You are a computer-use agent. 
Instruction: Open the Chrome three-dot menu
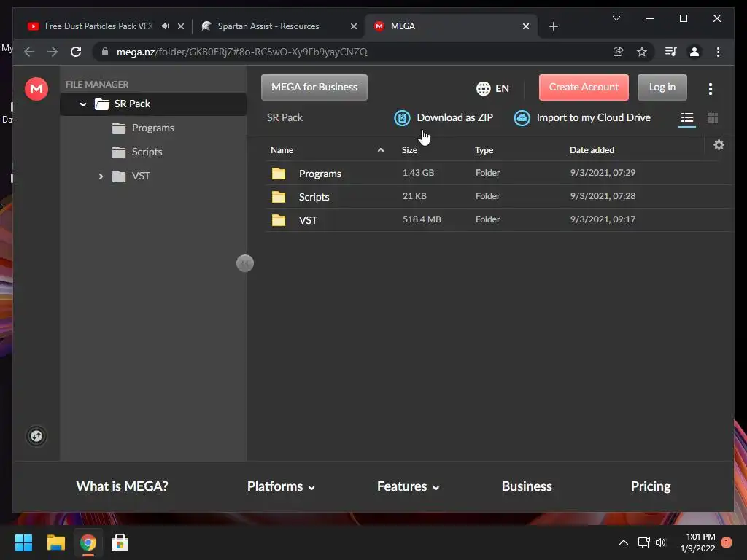(718, 52)
